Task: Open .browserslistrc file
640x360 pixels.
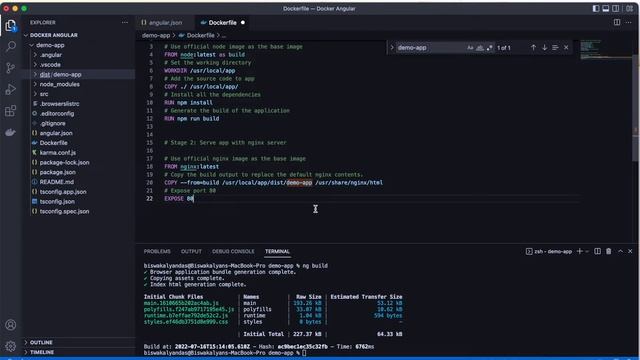Action: tap(60, 104)
